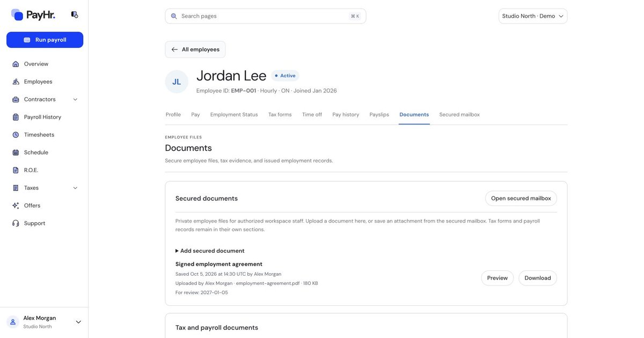Image resolution: width=644 pixels, height=338 pixels.
Task: Open the Studio North · Demo workspace dropdown
Action: click(533, 16)
